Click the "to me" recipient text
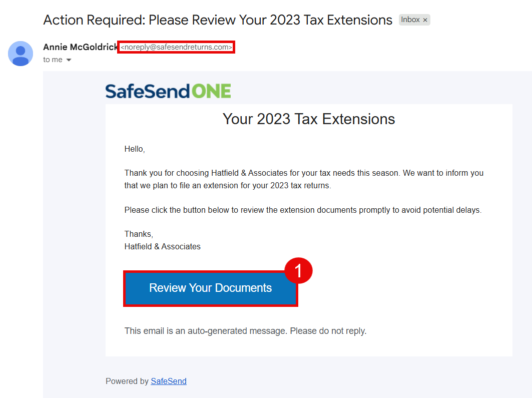This screenshot has height=398, width=532. (x=53, y=60)
